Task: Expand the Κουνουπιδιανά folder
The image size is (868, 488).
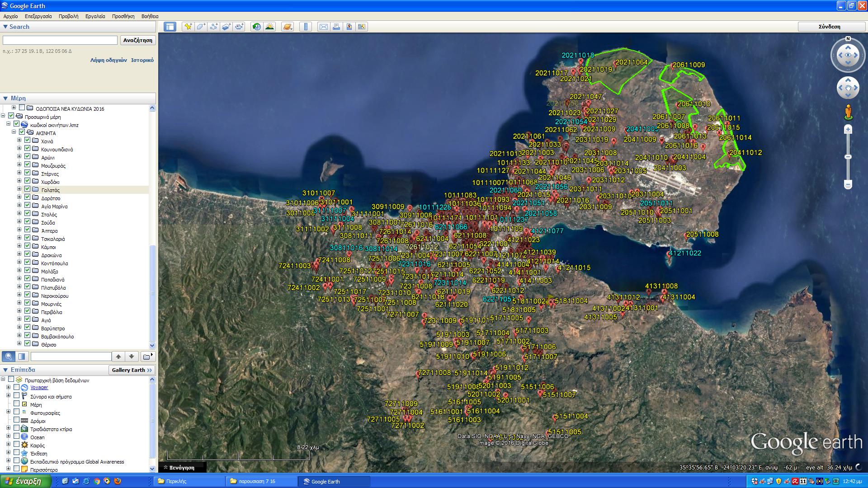Action: pyautogui.click(x=19, y=149)
